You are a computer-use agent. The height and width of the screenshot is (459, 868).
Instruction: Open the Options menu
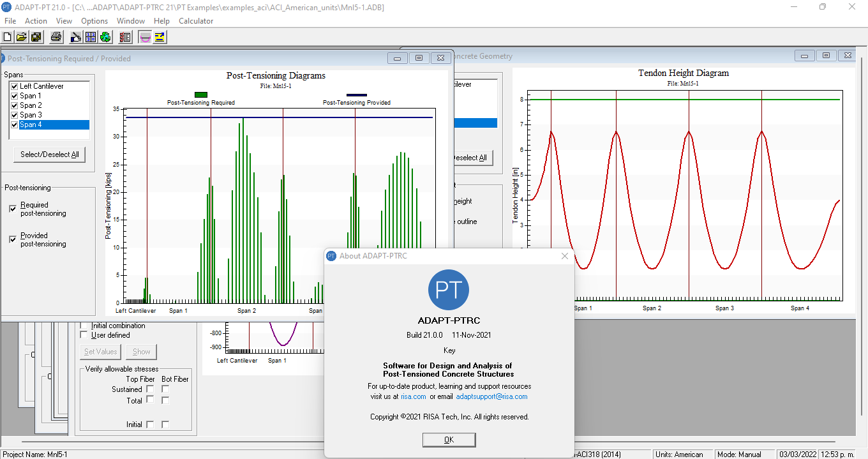(x=94, y=21)
